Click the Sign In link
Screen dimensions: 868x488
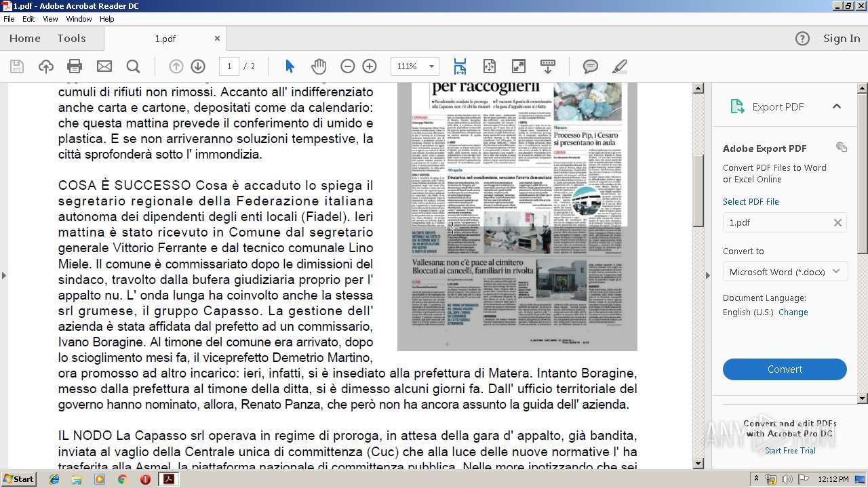pyautogui.click(x=842, y=39)
